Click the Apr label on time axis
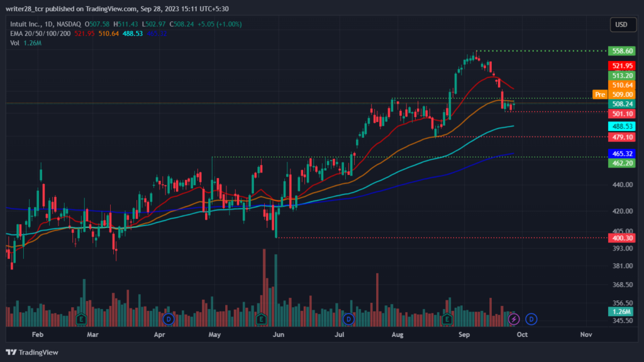Viewport: 644px width, 362px height. (x=159, y=334)
